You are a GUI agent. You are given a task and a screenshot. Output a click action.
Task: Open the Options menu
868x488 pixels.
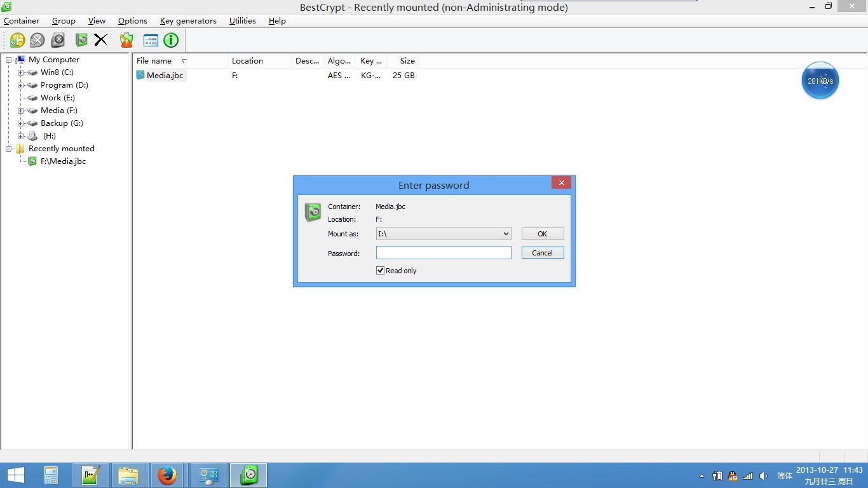(x=133, y=21)
